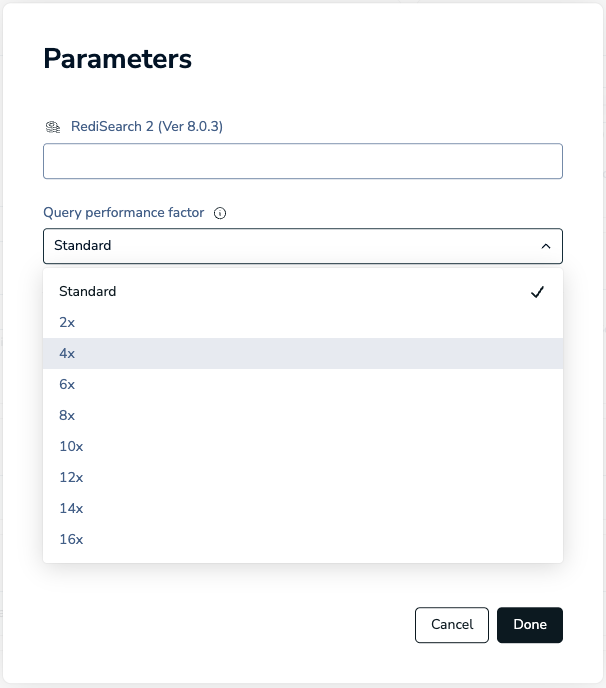
Task: Pick the 6x option from list
Action: (x=67, y=385)
